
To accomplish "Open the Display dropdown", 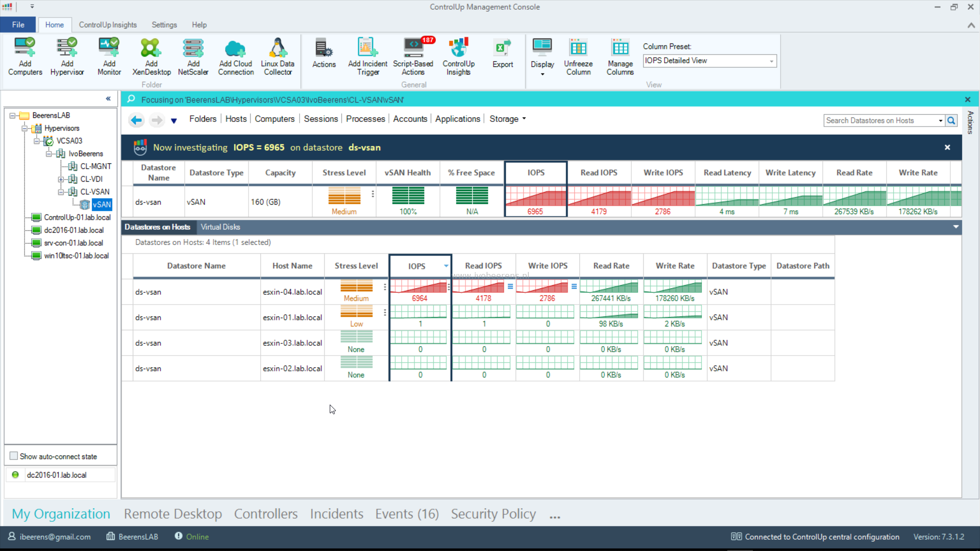I will pyautogui.click(x=542, y=56).
